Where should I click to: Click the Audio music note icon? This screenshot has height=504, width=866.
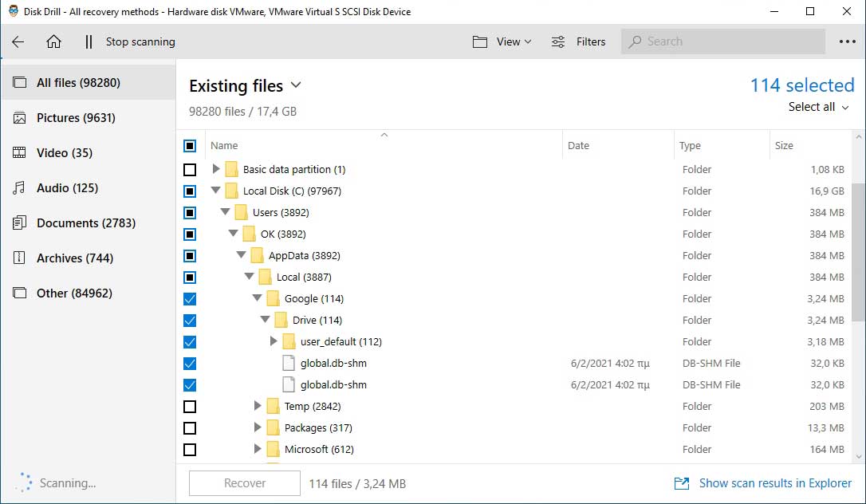pos(19,187)
